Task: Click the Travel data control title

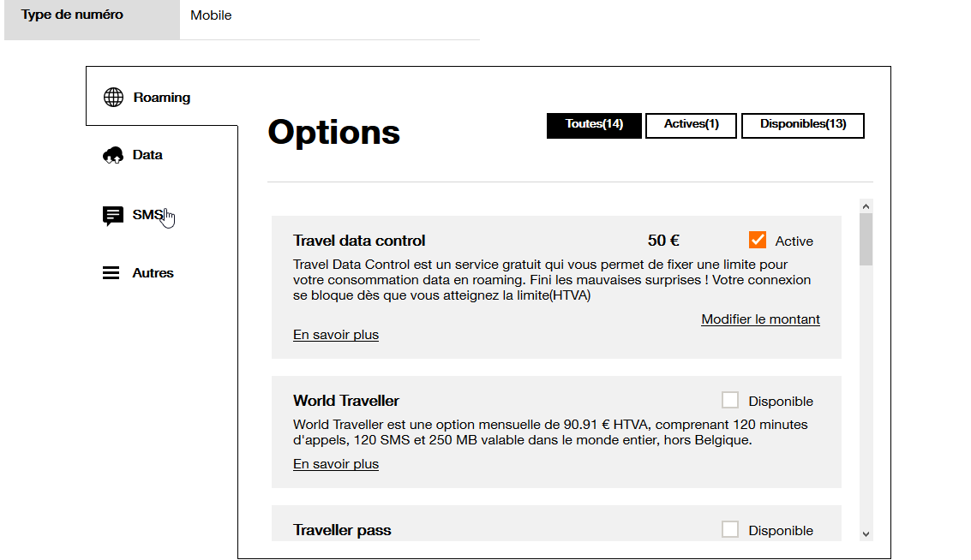Action: click(359, 241)
